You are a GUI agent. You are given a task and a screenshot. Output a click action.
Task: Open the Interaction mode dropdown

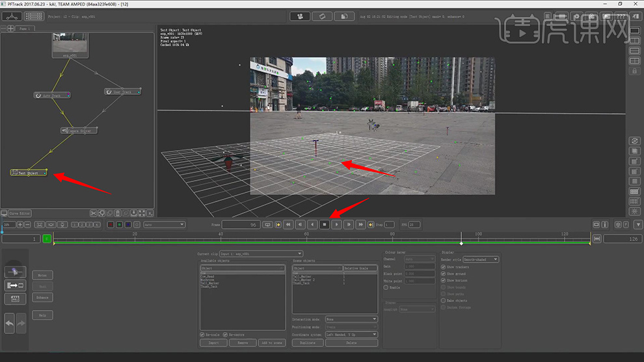(x=351, y=319)
